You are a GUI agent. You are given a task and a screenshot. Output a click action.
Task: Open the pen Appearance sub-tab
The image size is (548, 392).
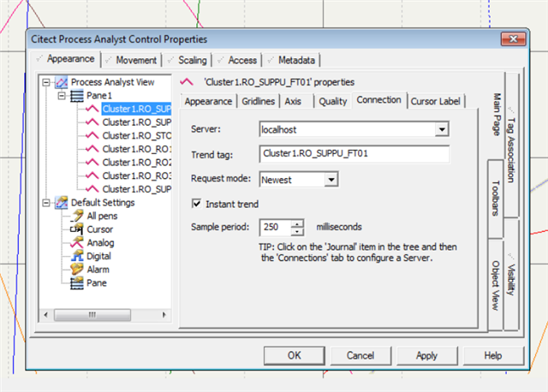click(208, 101)
